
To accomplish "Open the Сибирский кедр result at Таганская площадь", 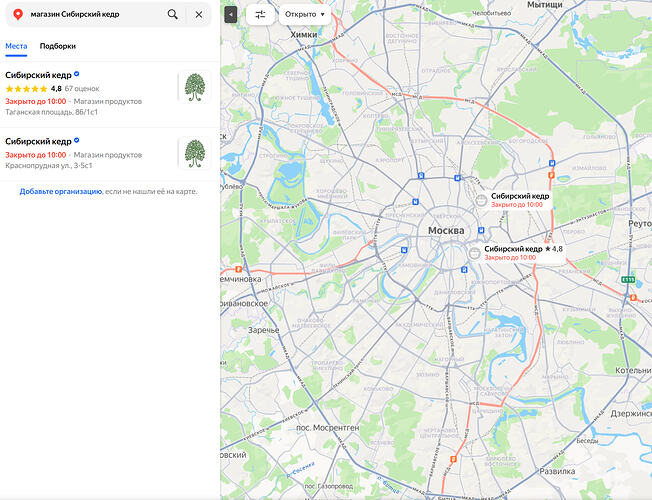I will 38,75.
